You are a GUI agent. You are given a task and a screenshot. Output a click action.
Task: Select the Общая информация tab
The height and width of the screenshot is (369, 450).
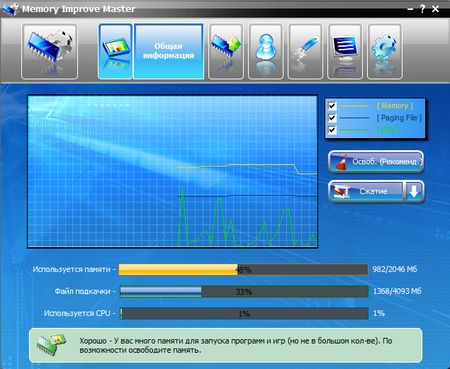(x=169, y=51)
